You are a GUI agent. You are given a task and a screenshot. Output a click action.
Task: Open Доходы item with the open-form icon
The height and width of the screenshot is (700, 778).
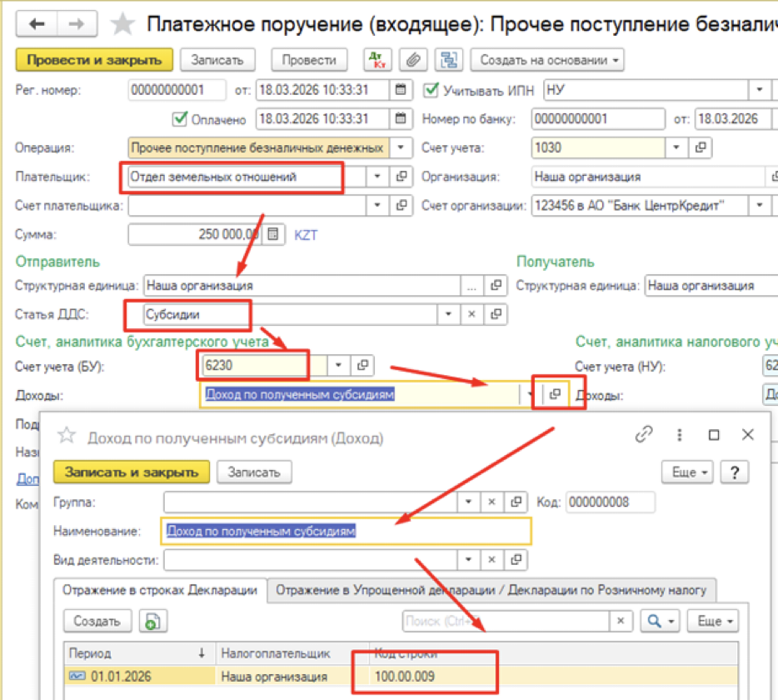point(555,394)
